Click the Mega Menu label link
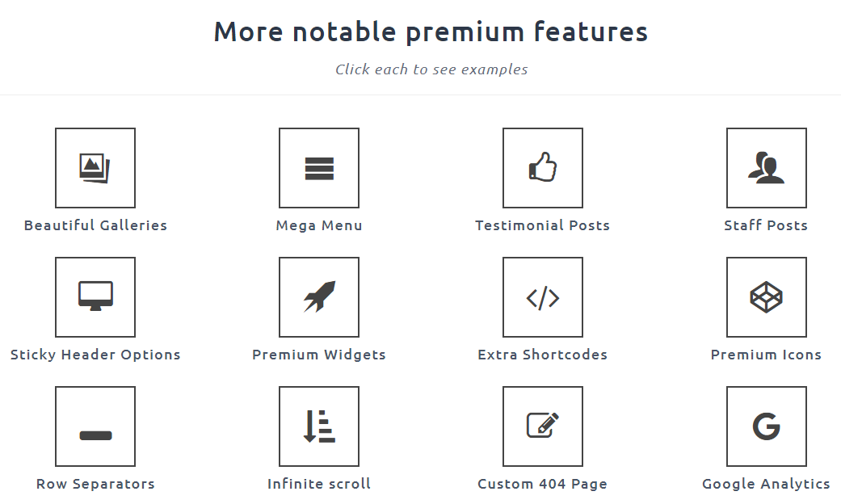 pos(319,225)
